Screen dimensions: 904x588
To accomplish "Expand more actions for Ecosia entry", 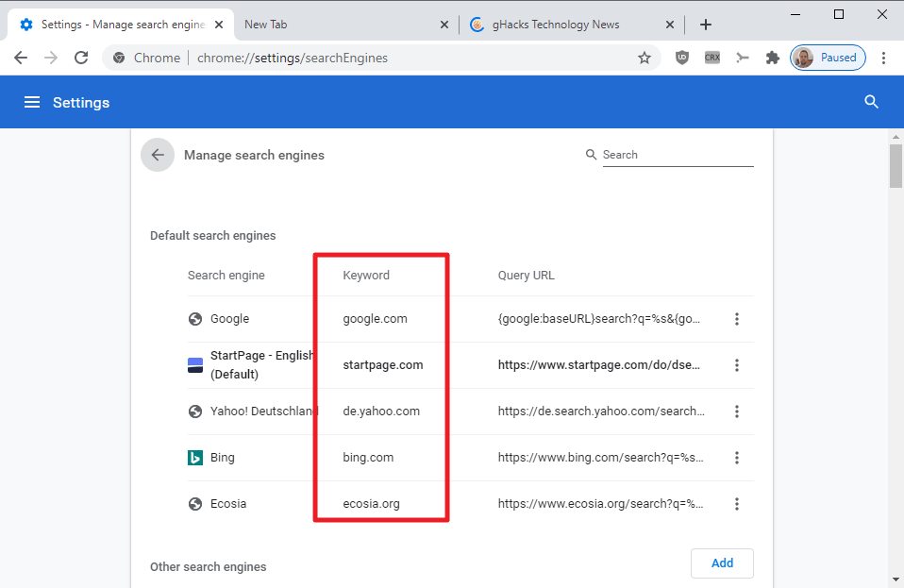I will tap(737, 504).
